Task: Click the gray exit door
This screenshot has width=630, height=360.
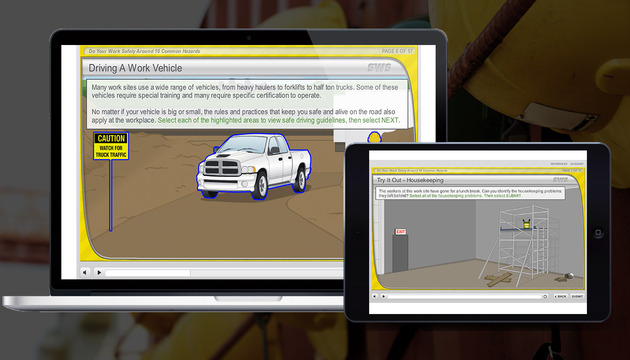Action: tap(400, 254)
